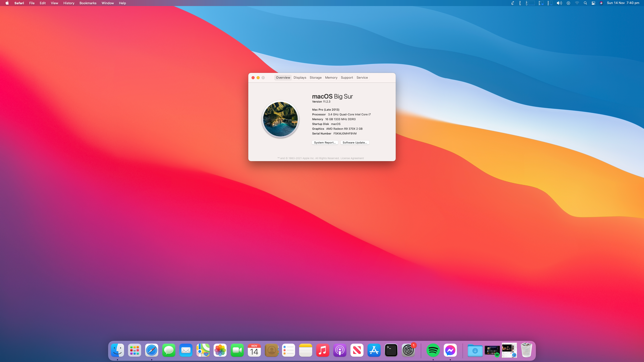Click the SSD usage monitor in menu bar
644x362 pixels.
(550, 3)
